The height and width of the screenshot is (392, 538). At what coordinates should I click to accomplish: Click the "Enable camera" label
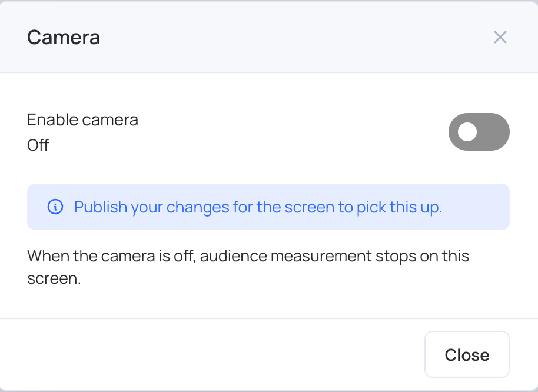[82, 119]
